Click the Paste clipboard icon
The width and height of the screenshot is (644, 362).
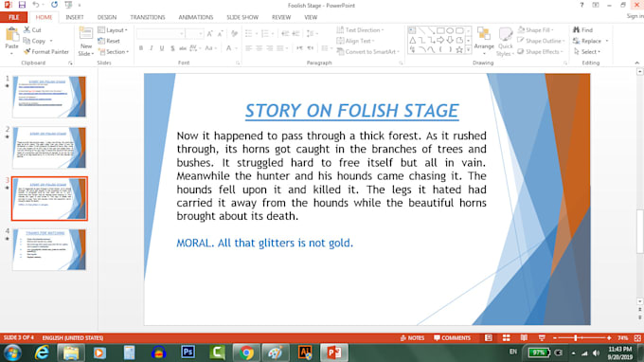pyautogui.click(x=12, y=34)
